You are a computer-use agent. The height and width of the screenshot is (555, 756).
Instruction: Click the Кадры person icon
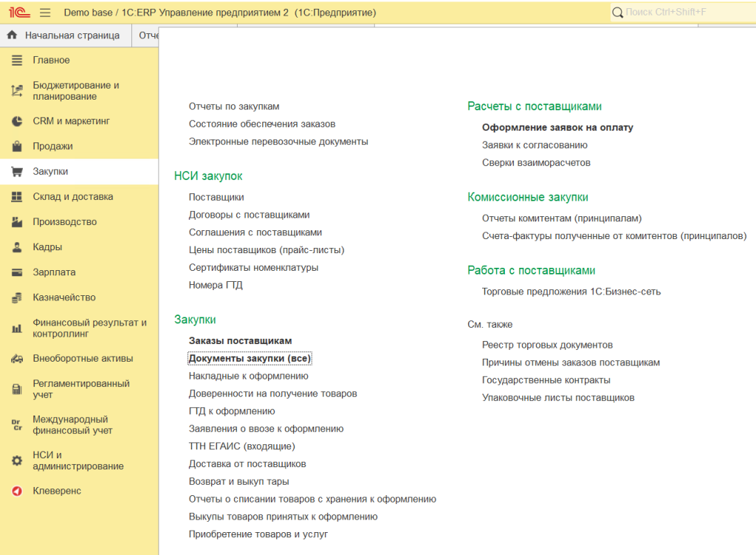click(x=17, y=247)
